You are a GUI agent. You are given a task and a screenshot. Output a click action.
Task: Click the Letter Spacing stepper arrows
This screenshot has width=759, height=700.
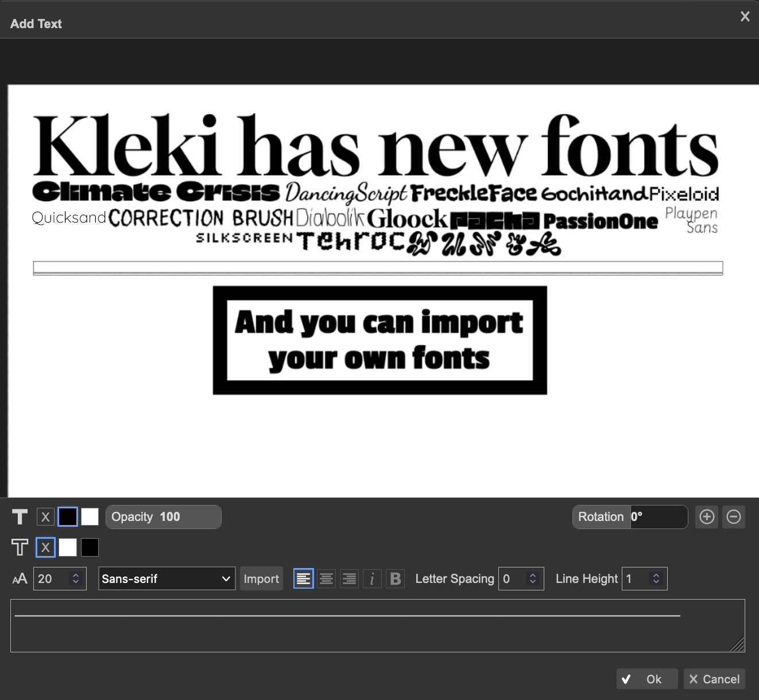[533, 579]
